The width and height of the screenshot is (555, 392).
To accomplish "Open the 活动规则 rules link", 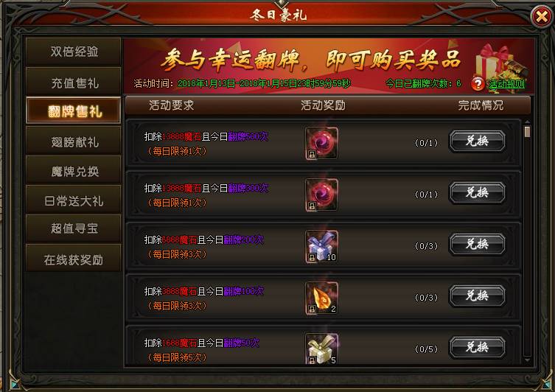I will pos(507,84).
